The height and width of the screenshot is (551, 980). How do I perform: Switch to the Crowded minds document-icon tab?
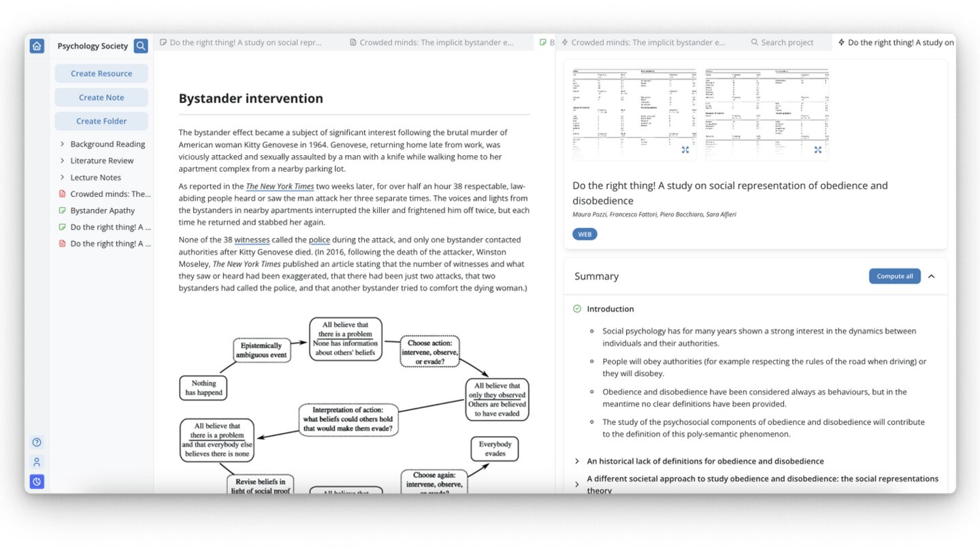pos(431,42)
